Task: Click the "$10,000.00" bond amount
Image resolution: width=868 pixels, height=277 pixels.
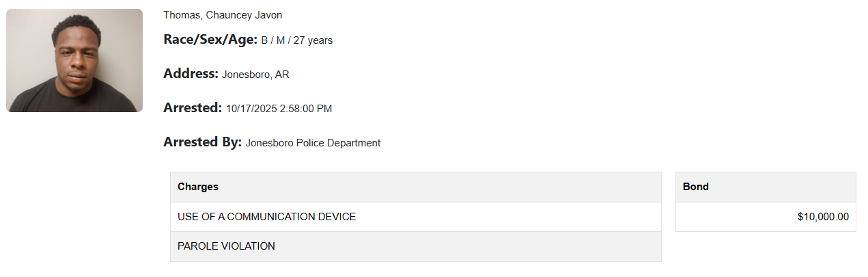Action: click(x=823, y=217)
